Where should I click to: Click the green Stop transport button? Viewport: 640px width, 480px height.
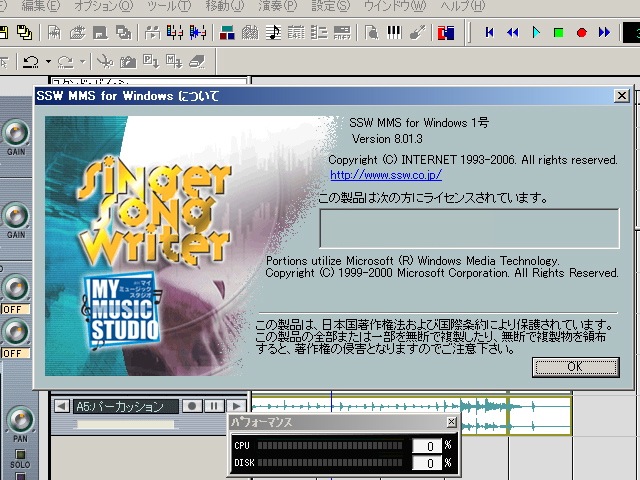[559, 33]
